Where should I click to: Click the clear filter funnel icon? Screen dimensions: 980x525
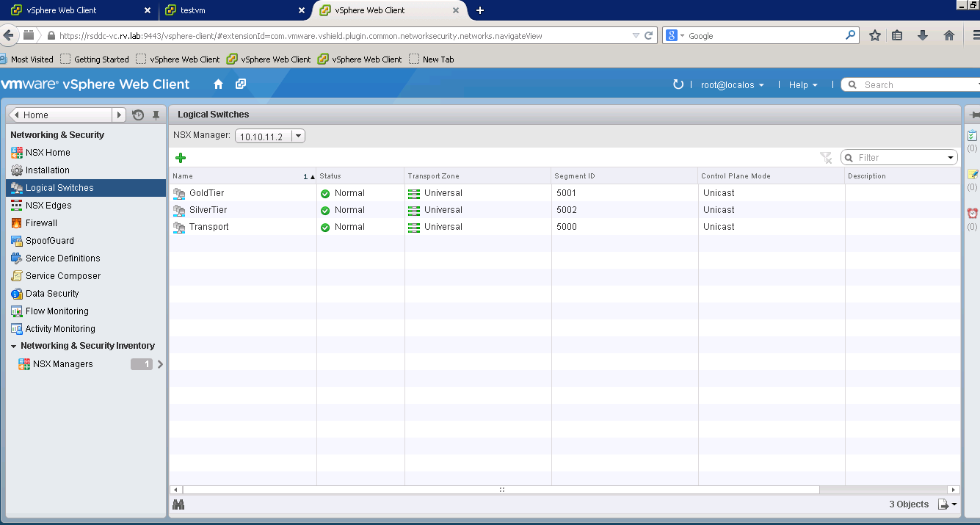tap(826, 158)
